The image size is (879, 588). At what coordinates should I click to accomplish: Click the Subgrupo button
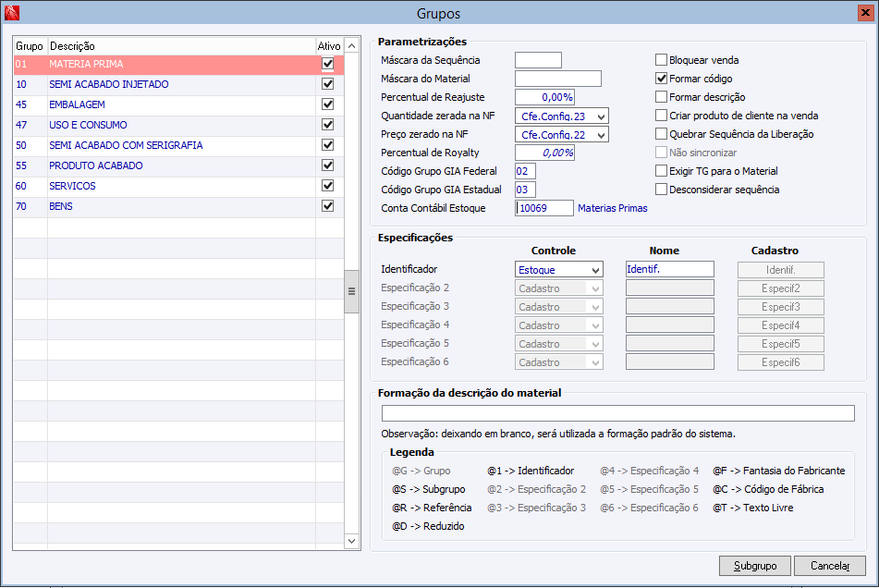pos(754,566)
